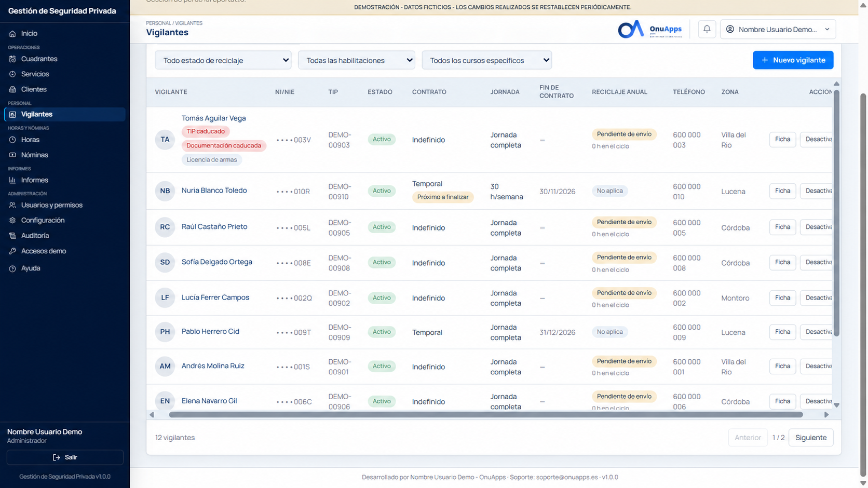Viewport: 868px width, 488px height.
Task: Click the table's vertical scrollbar
Action: click(x=836, y=213)
